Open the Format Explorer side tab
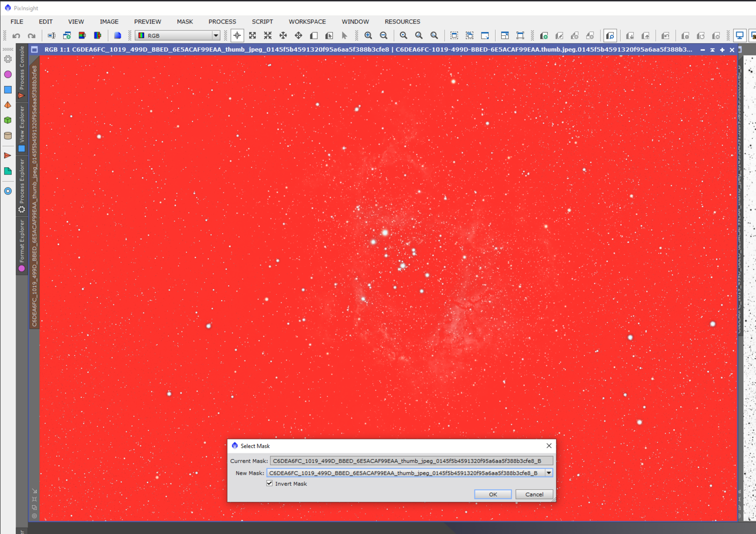Screen dimensions: 756x534 click(22, 245)
